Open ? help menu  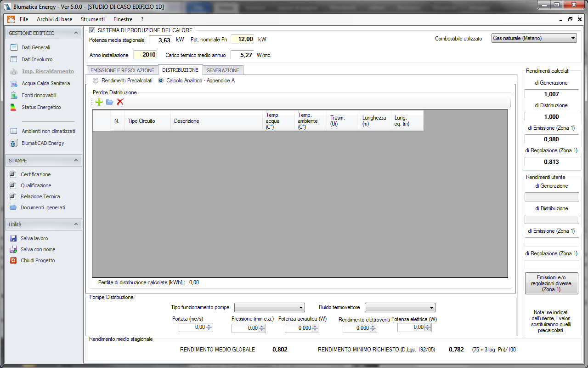(x=142, y=19)
